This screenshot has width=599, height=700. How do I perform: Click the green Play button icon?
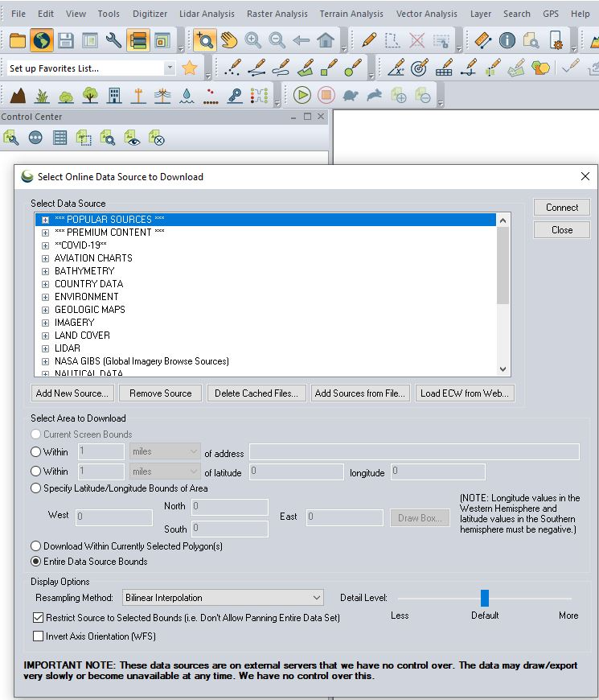point(302,95)
